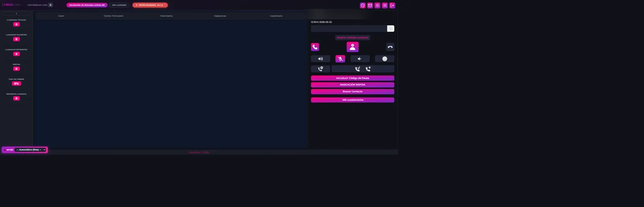Screen dimensions: 644x207
Task: Toggle the sun light-theme icon
Action: click(377, 5)
